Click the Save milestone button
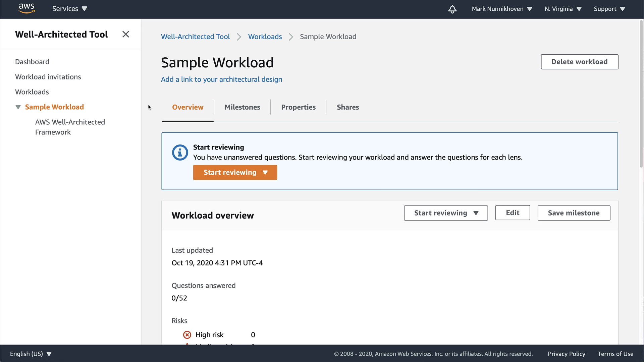644x362 pixels. [574, 213]
